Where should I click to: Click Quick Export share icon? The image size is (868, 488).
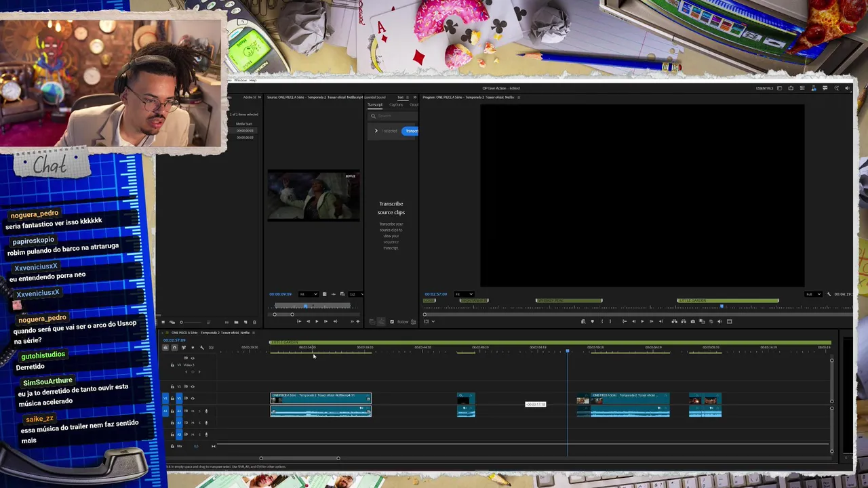[791, 88]
